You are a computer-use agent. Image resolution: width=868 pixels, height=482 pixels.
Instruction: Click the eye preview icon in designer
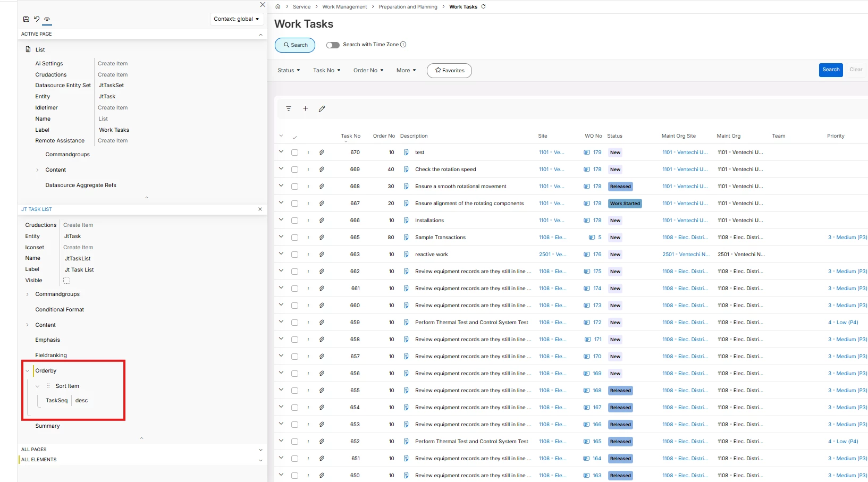47,19
